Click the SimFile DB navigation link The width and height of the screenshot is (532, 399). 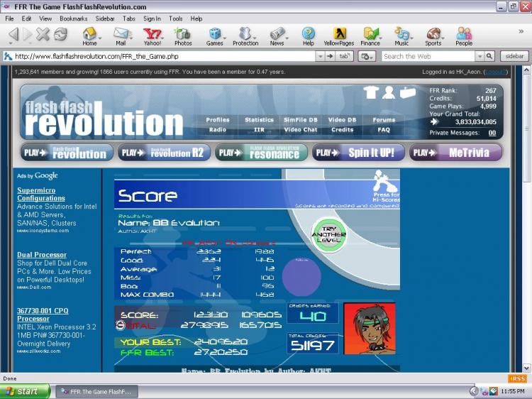coord(300,120)
